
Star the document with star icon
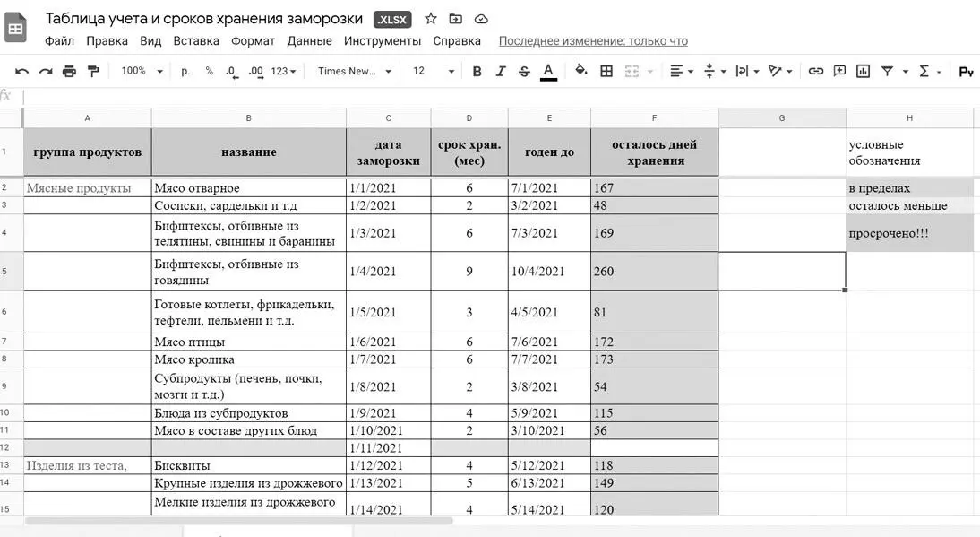coord(431,19)
